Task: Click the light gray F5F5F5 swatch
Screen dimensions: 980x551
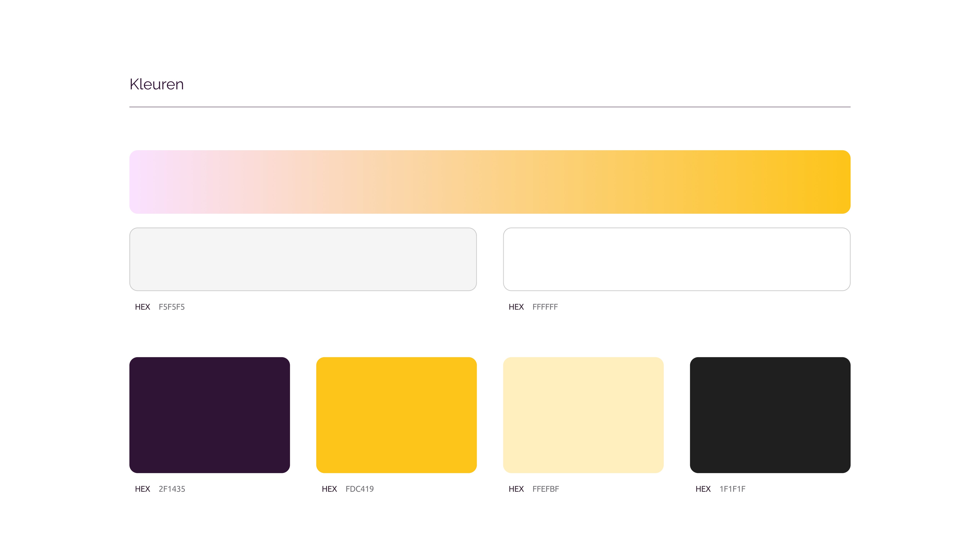Action: (303, 259)
